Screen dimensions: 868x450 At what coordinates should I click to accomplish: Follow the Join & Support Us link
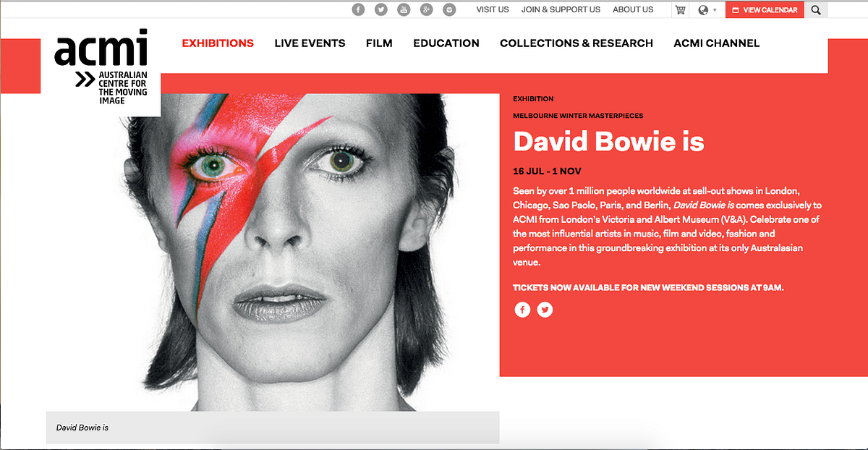(561, 9)
